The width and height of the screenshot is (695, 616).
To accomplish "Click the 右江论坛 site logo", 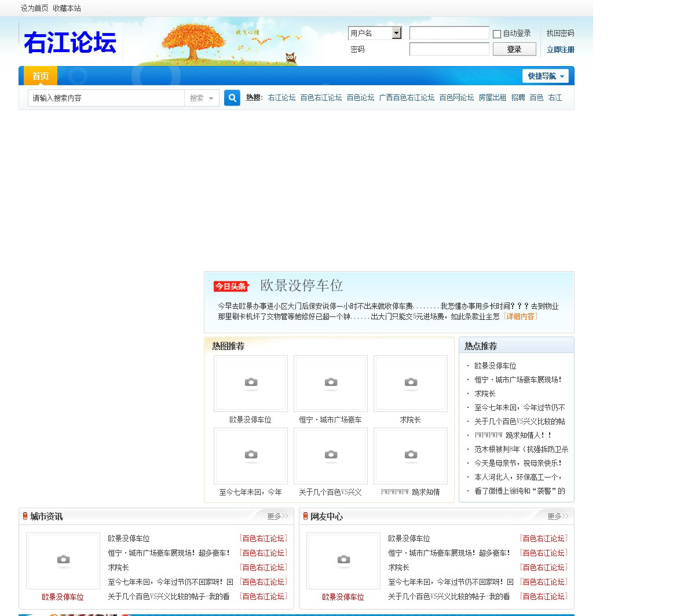I will point(70,42).
